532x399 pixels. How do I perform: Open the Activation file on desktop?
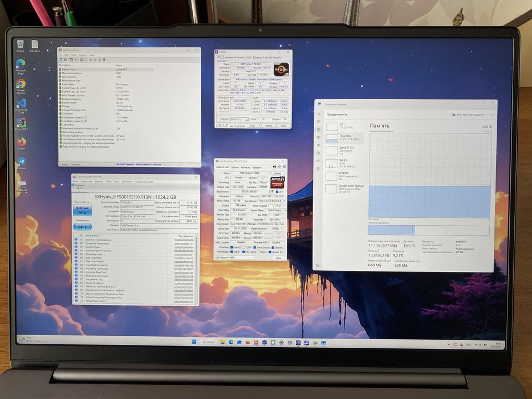35,44
